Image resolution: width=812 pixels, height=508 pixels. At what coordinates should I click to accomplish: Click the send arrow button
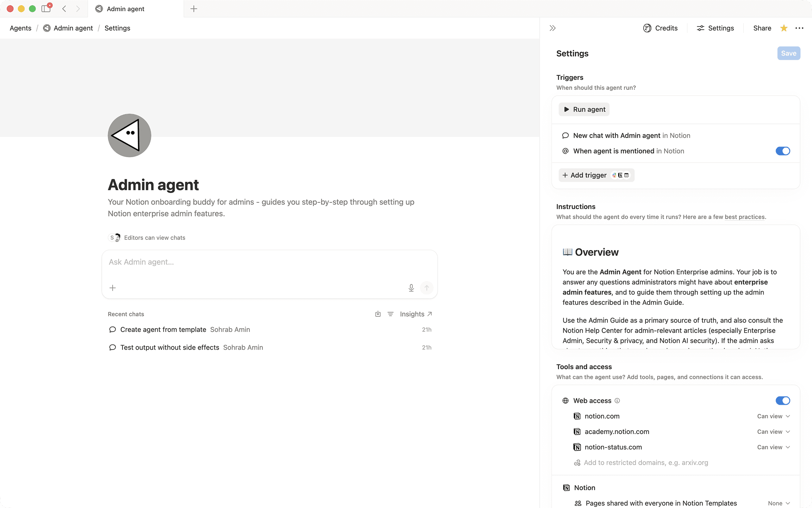[427, 288]
